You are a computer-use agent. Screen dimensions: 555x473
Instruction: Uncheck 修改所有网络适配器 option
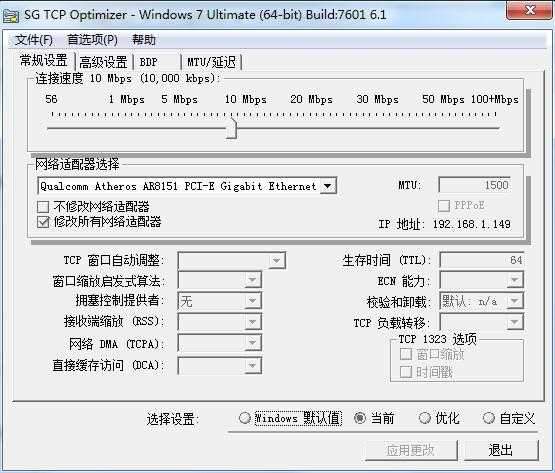(43, 222)
